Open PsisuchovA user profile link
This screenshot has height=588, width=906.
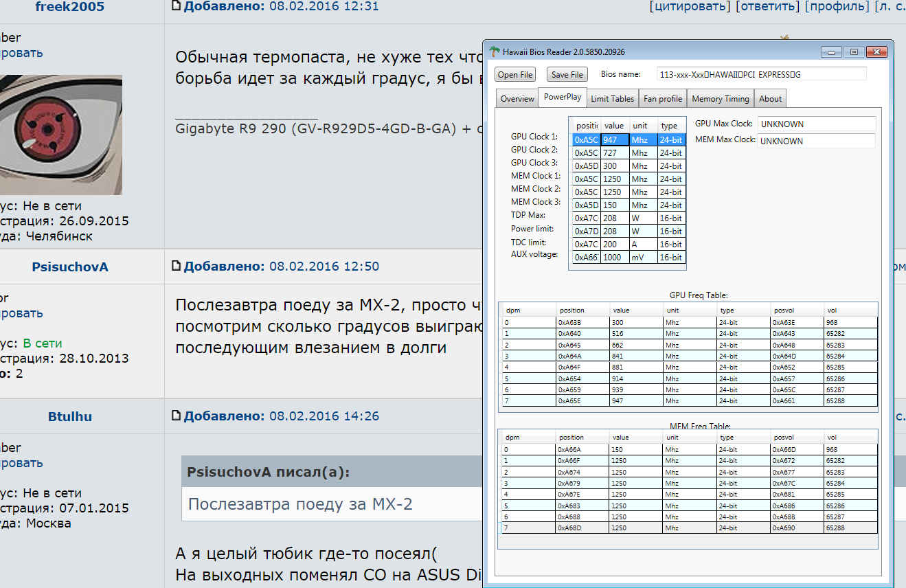[x=70, y=267]
